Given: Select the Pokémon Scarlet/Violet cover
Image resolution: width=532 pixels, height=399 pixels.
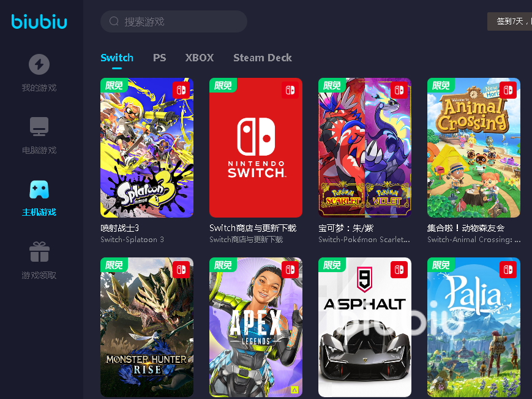Looking at the screenshot, I should click(x=365, y=148).
